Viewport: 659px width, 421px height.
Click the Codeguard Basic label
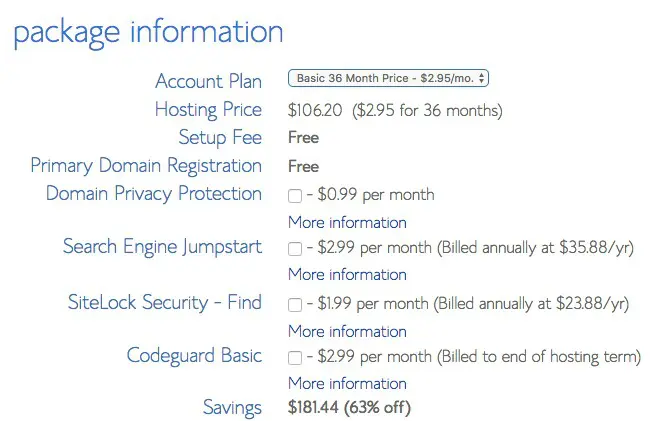(x=194, y=355)
